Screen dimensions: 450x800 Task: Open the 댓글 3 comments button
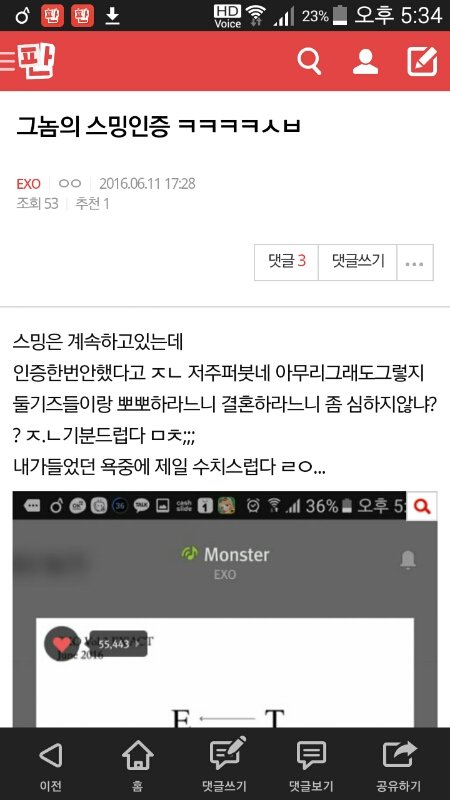pos(287,263)
